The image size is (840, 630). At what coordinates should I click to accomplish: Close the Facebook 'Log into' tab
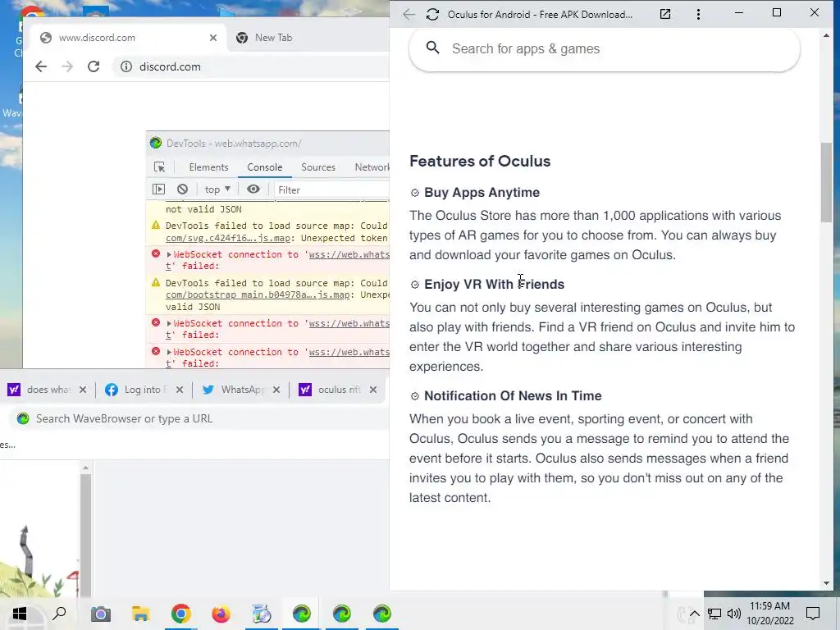tap(180, 390)
